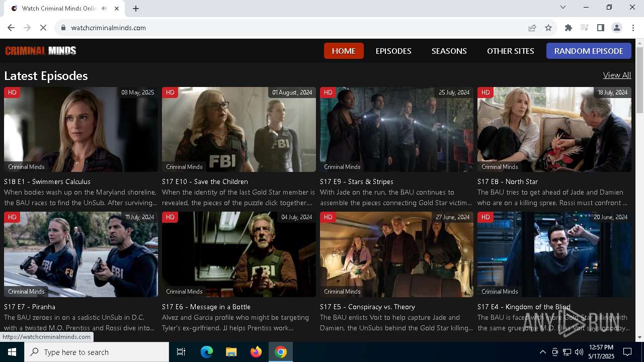Click the Chrome icon on the taskbar
This screenshot has width=644, height=362.
coord(281,352)
